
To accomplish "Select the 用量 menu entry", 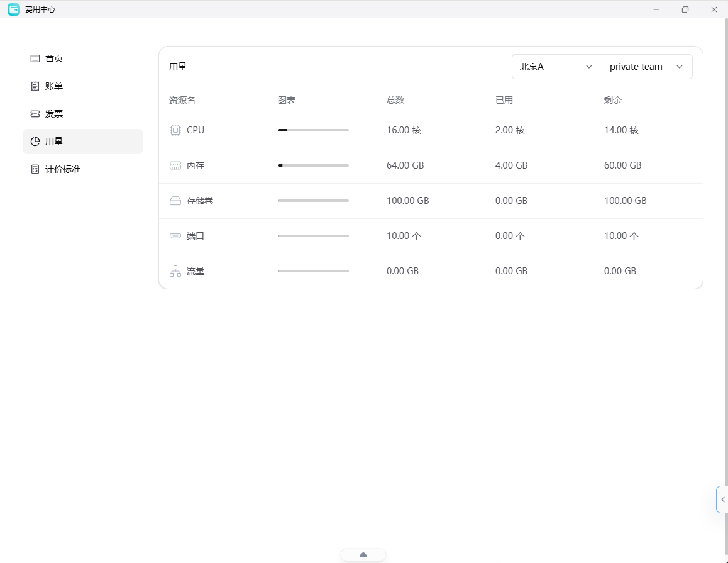I will (x=82, y=142).
